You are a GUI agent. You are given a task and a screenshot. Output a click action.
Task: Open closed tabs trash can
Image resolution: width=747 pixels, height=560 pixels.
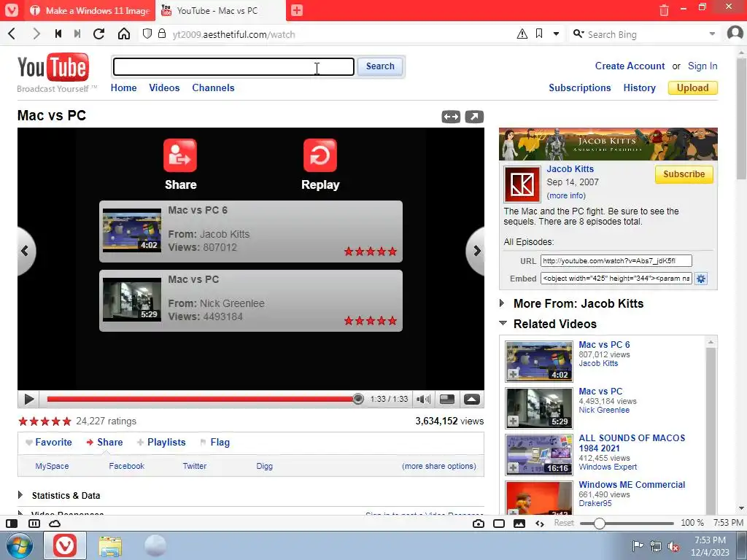(x=664, y=10)
